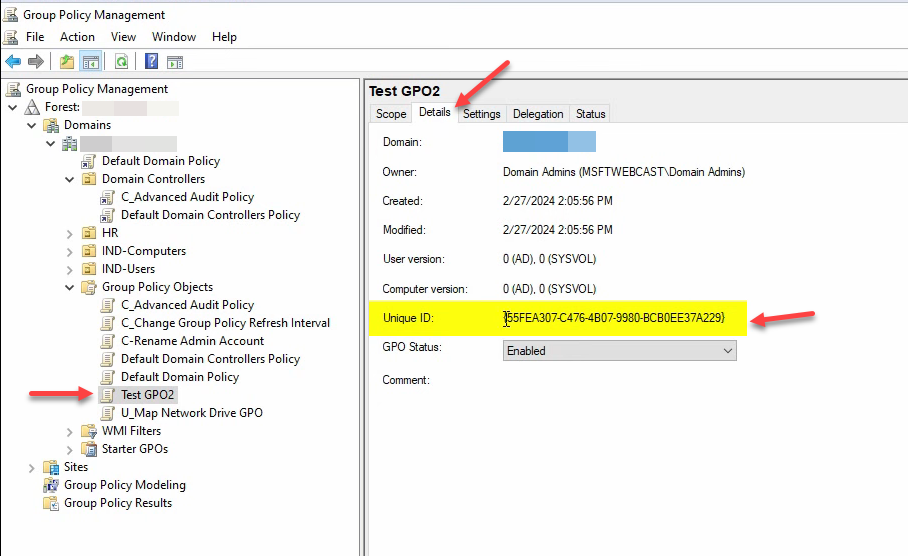The height and width of the screenshot is (556, 908).
Task: Click the Up one level folder icon
Action: [x=67, y=61]
